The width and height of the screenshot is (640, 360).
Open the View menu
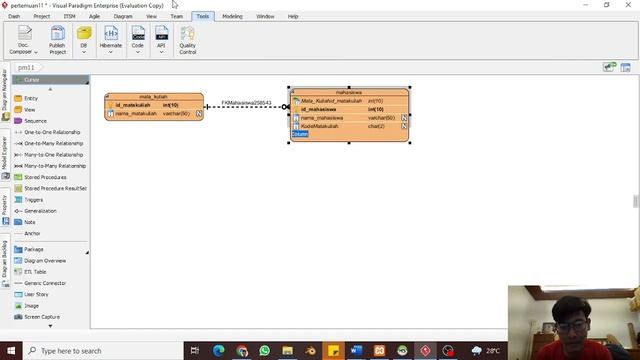151,16
